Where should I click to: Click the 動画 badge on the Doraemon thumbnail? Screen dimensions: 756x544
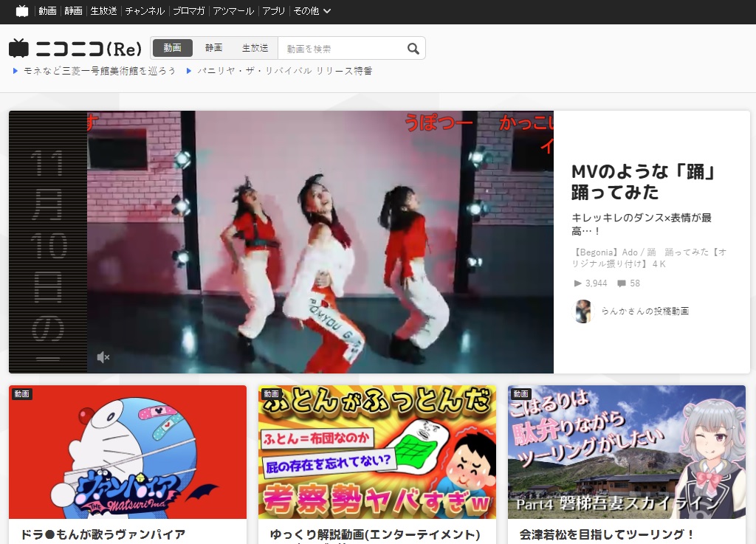pyautogui.click(x=23, y=394)
